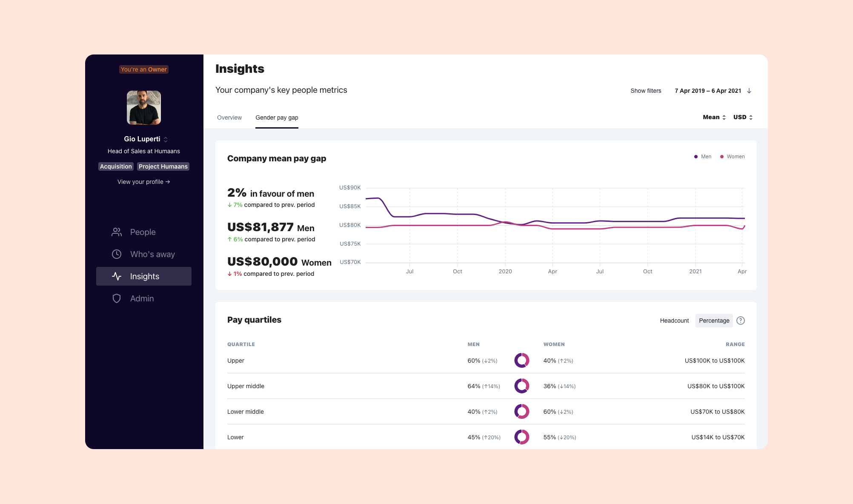
Task: Toggle the Men series in legend
Action: click(702, 157)
